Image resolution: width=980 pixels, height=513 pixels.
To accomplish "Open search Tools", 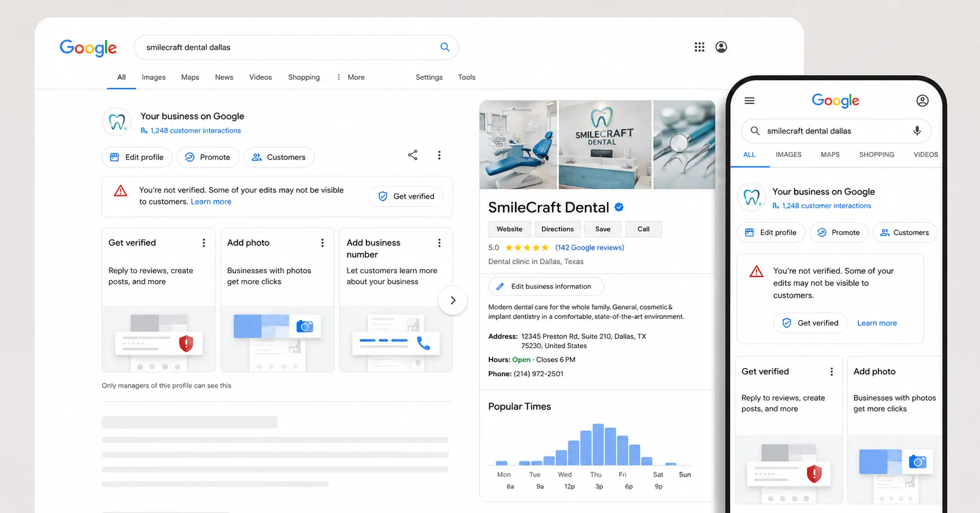I will pyautogui.click(x=467, y=77).
